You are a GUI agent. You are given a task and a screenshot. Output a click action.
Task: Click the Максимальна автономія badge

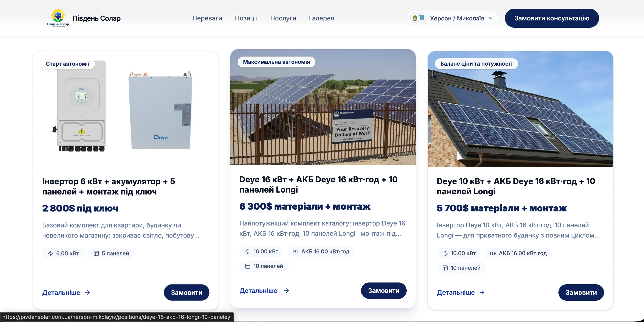click(276, 62)
